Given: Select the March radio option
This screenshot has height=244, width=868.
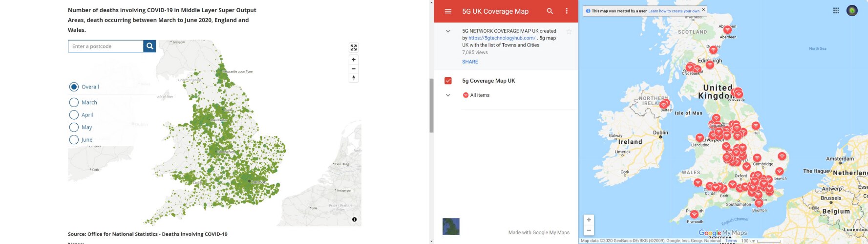Looking at the screenshot, I should coord(74,102).
